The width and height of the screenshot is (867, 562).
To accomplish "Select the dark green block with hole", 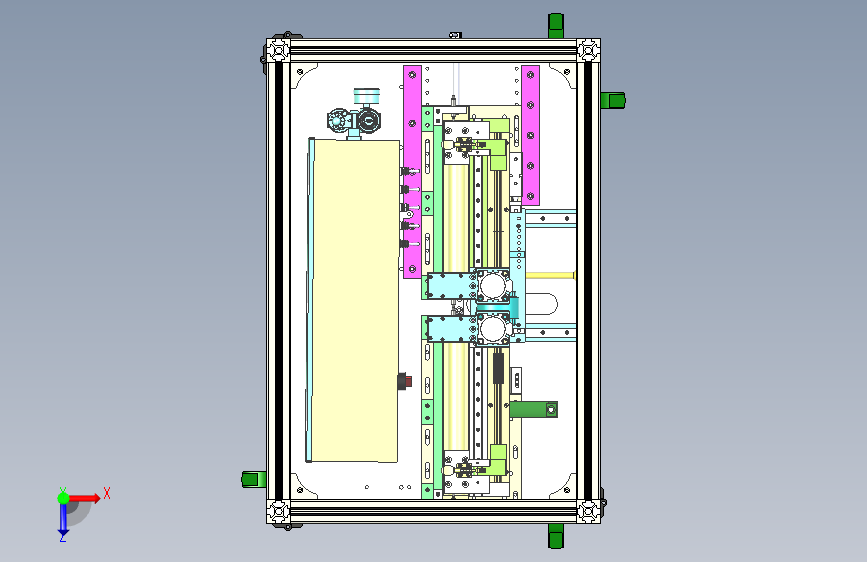I will click(534, 409).
